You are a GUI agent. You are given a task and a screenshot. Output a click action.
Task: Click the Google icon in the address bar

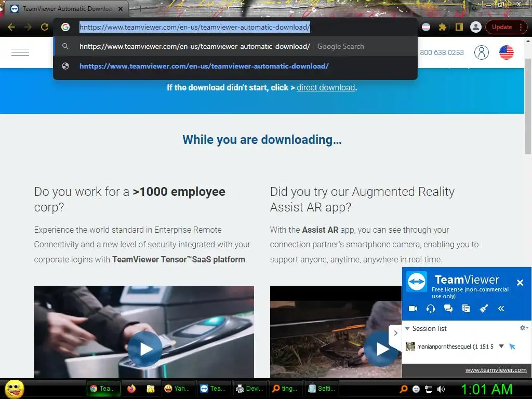click(x=65, y=27)
